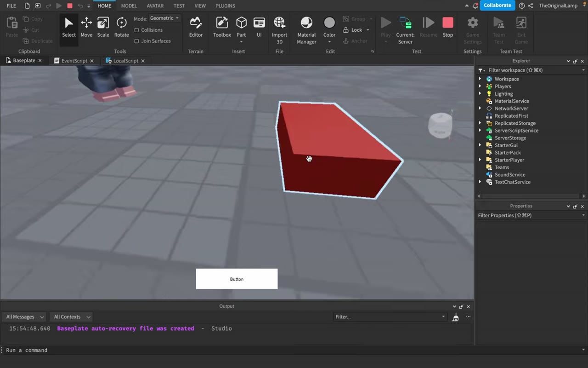This screenshot has height=368, width=588.
Task: Open the output Filter dropdown arrow
Action: 443,316
